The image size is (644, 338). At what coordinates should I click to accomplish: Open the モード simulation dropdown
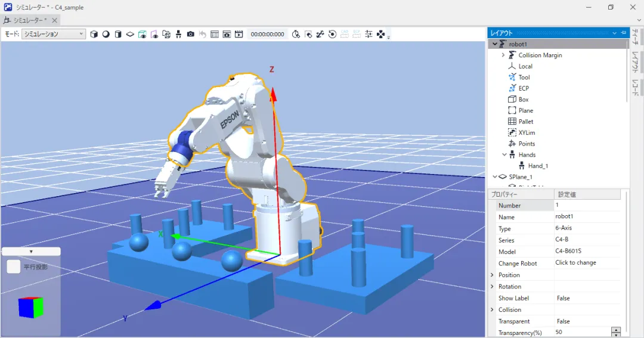point(54,35)
